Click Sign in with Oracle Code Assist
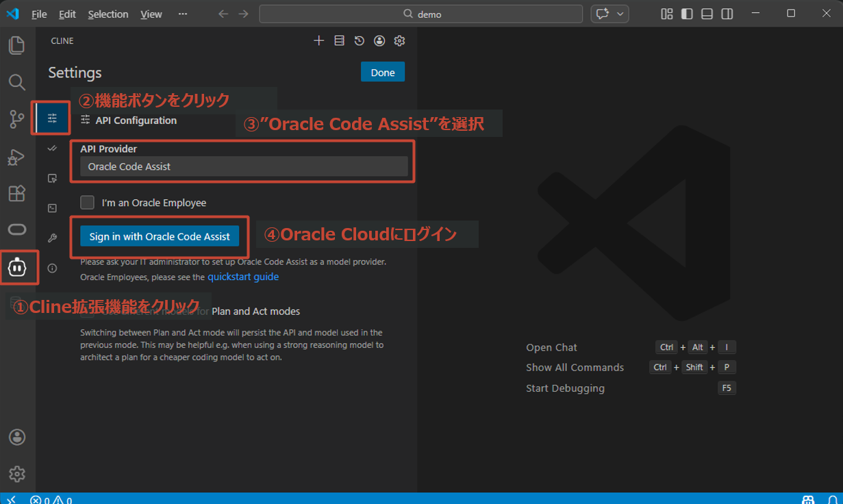Viewport: 843px width, 504px height. [160, 236]
